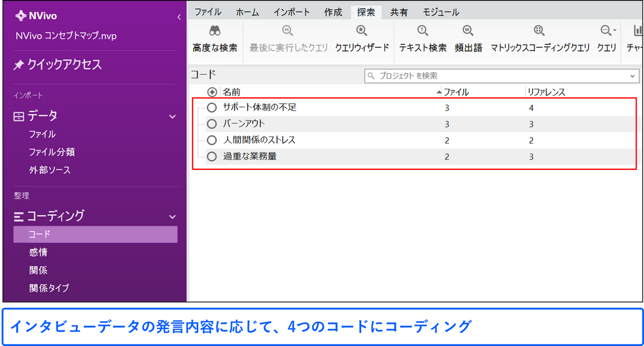Start マトリックスコーディングクエリ
The height and width of the screenshot is (346, 644).
click(x=539, y=31)
